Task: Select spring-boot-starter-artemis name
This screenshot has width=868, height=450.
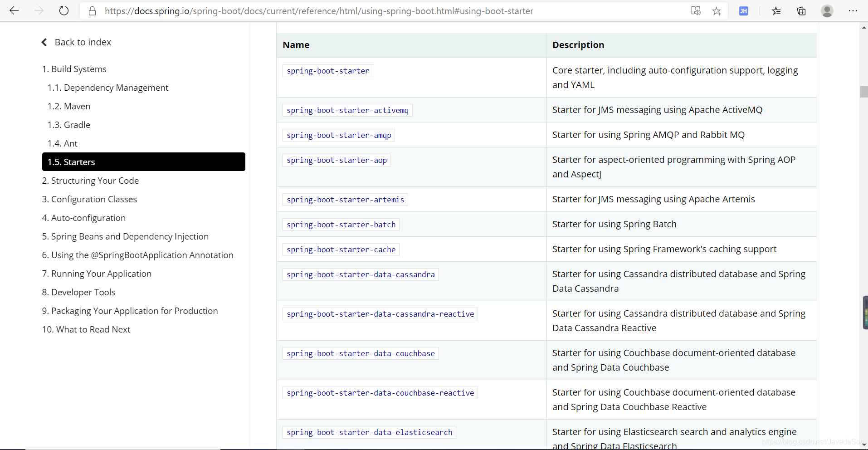Action: tap(345, 200)
